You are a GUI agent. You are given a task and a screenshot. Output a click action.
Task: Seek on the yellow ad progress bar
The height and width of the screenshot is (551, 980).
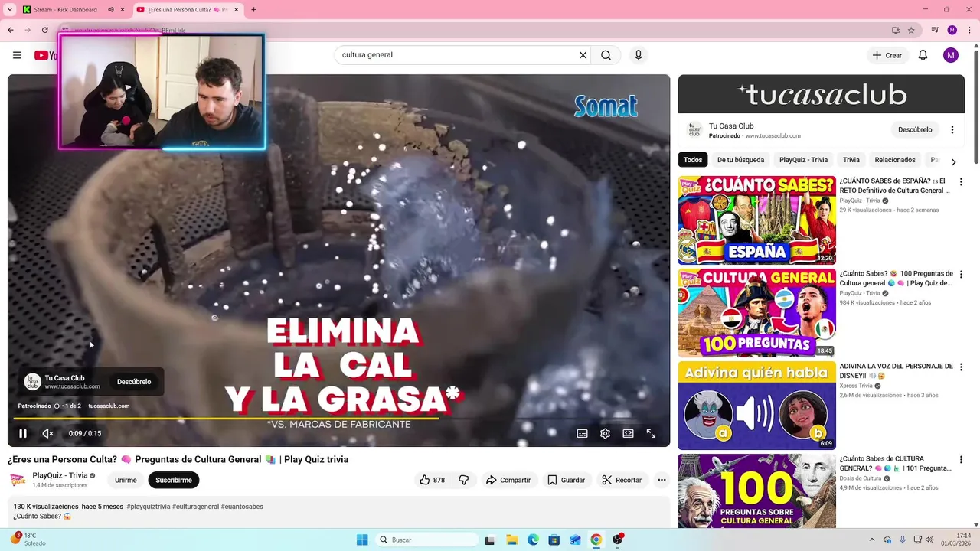pyautogui.click(x=338, y=419)
